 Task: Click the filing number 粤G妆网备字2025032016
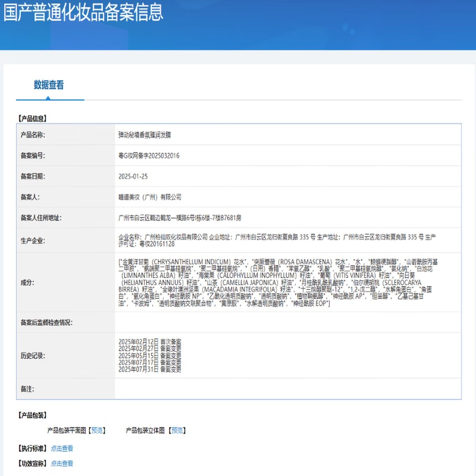(149, 155)
